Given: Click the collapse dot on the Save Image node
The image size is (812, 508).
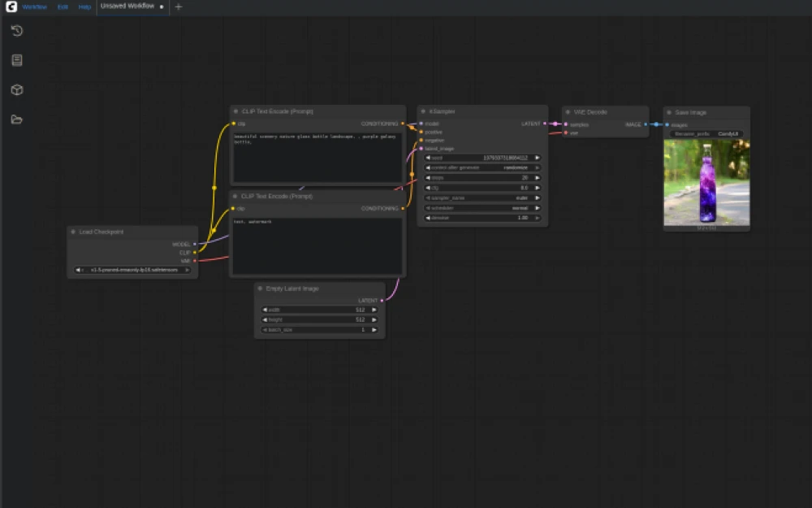Looking at the screenshot, I should (669, 111).
